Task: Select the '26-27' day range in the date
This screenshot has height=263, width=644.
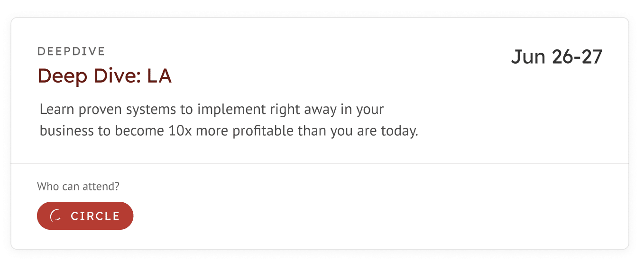Action: (x=577, y=57)
